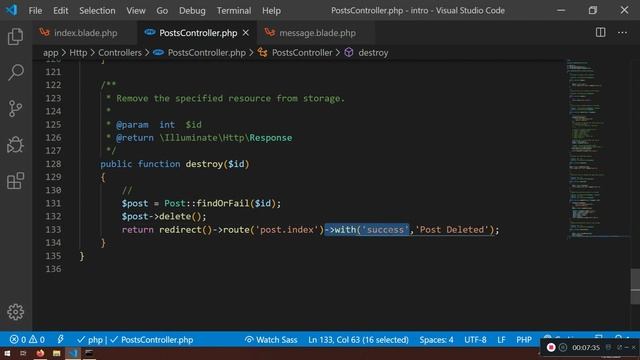Viewport: 640px width, 360px height.
Task: Click the Controllers breadcrumb segment
Action: [120, 53]
